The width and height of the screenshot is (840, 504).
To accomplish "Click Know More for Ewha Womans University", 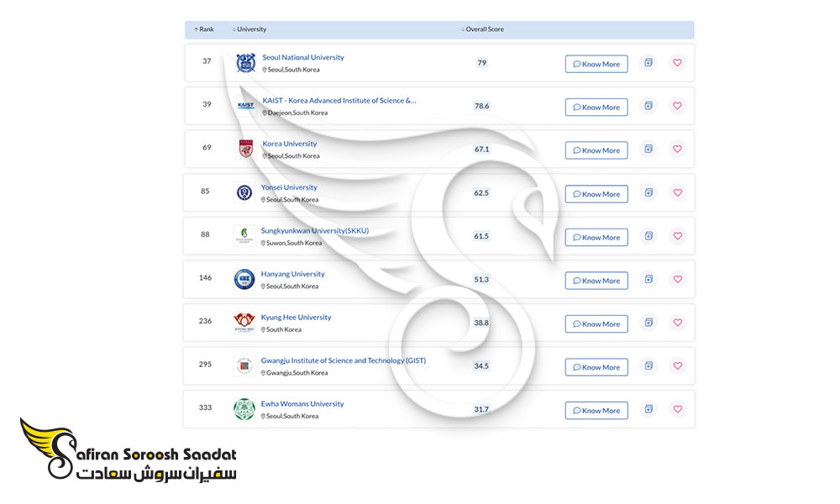I will (596, 411).
